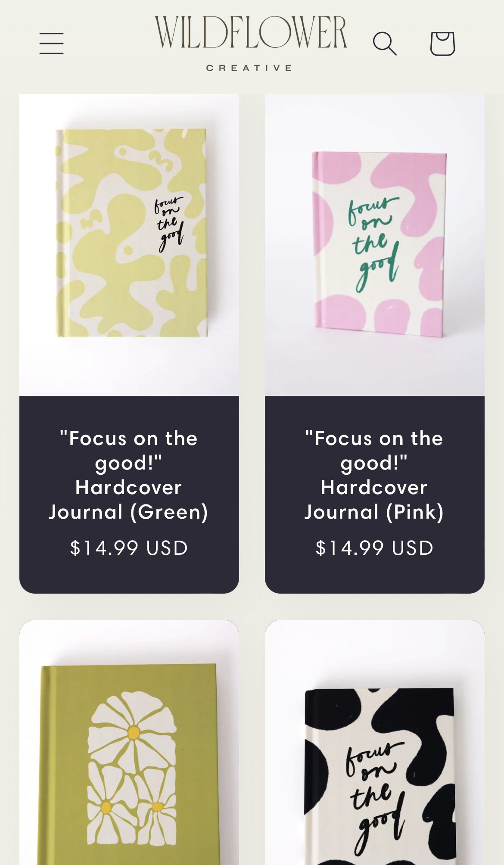Click the Wildflower Creative logo

[x=251, y=43]
